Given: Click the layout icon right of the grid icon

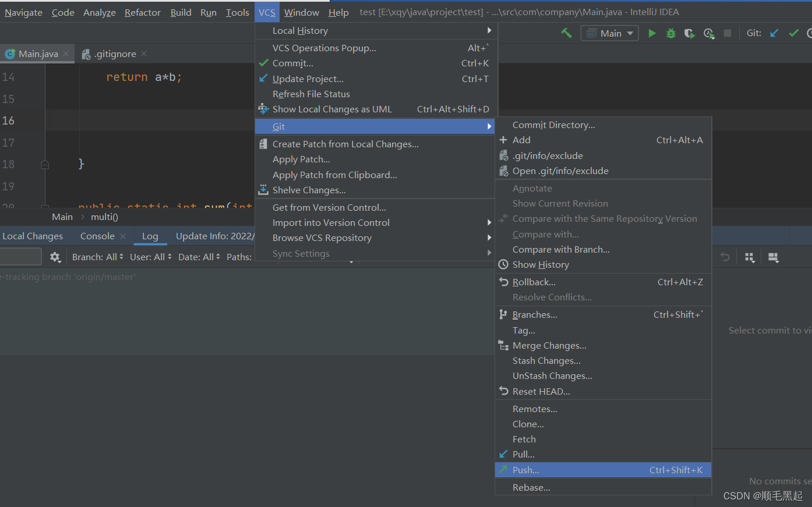Looking at the screenshot, I should [x=774, y=257].
